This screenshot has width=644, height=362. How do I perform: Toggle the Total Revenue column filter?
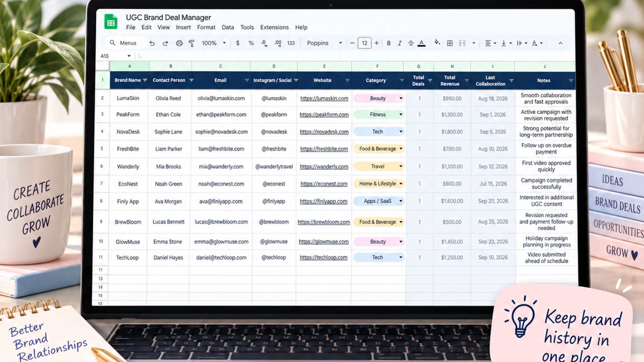point(467,81)
